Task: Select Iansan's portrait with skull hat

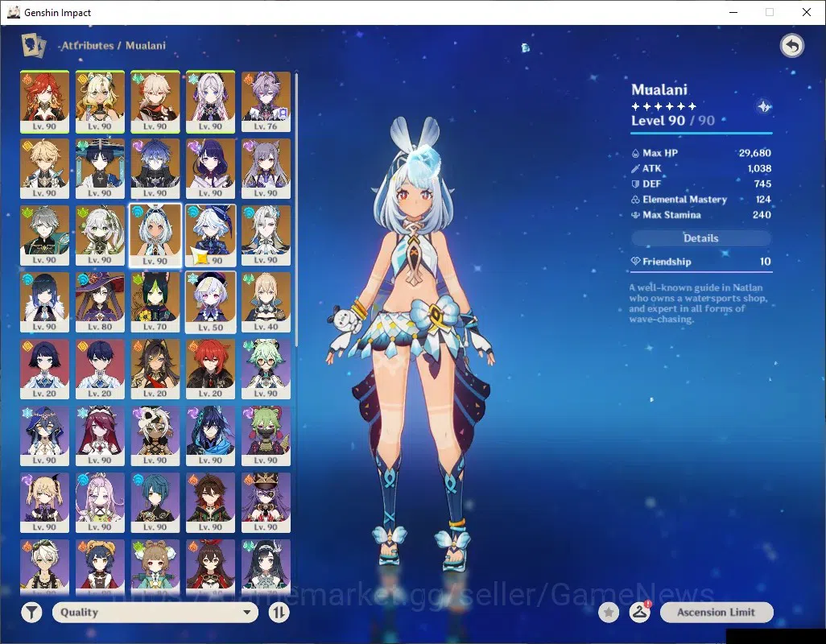Action: [155, 436]
